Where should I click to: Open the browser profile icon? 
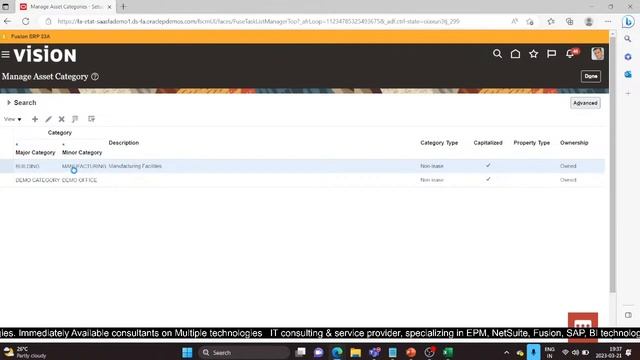(589, 22)
